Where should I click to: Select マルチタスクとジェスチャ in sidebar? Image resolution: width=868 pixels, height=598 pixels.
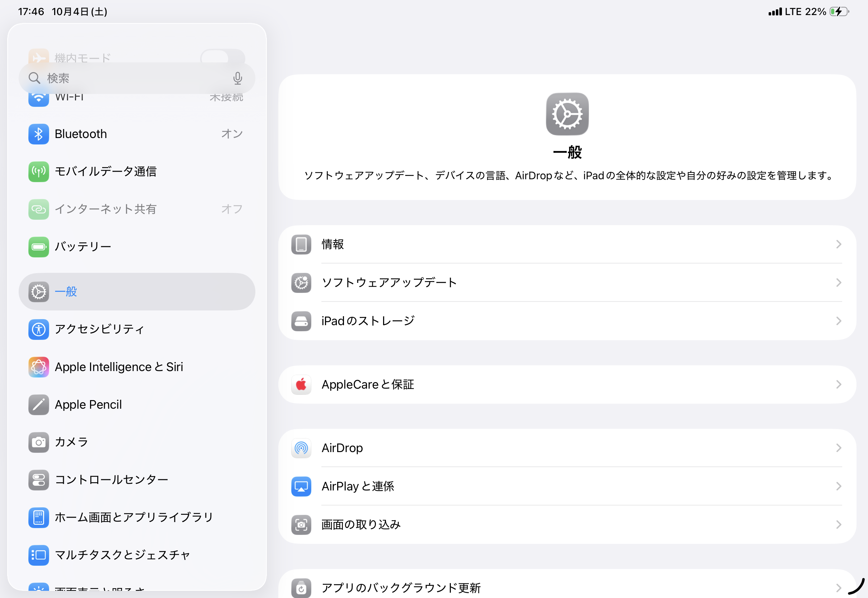pos(122,555)
